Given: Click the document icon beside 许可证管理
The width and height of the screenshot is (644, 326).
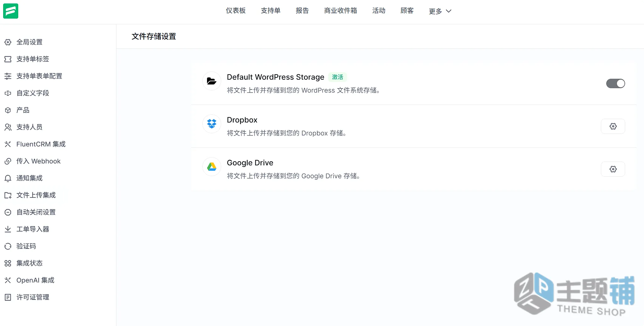Looking at the screenshot, I should click(8, 297).
